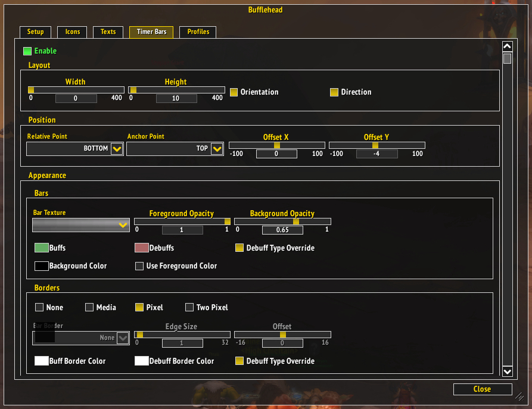
Task: Switch to the Icons tab
Action: 72,32
